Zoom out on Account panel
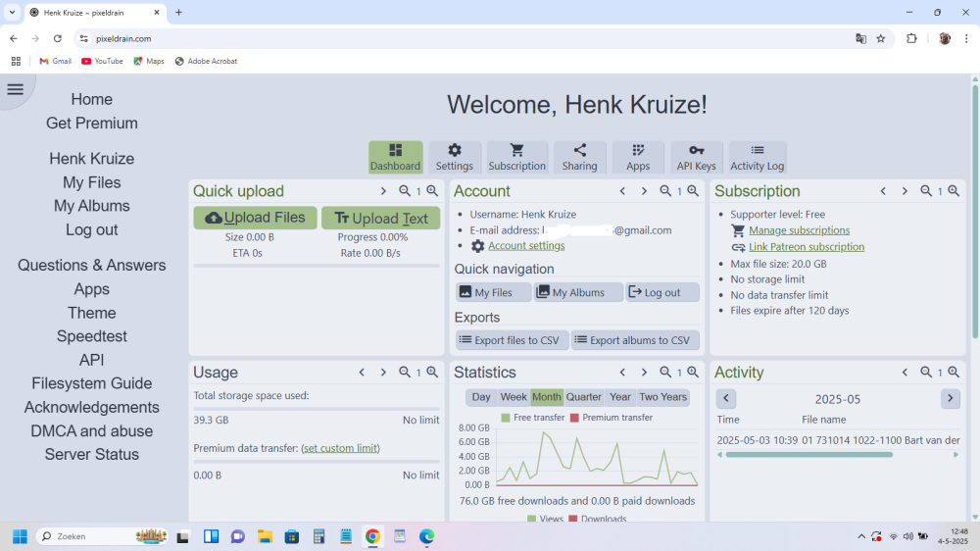Image resolution: width=980 pixels, height=551 pixels. pos(665,191)
